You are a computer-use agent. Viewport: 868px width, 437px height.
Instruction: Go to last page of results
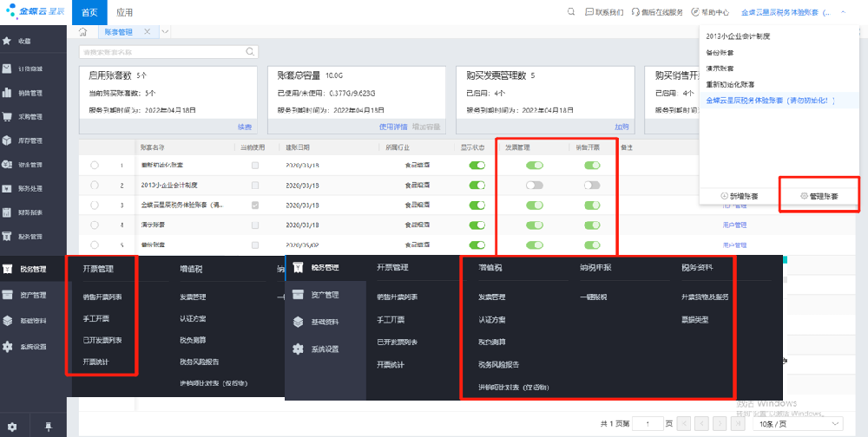[737, 424]
